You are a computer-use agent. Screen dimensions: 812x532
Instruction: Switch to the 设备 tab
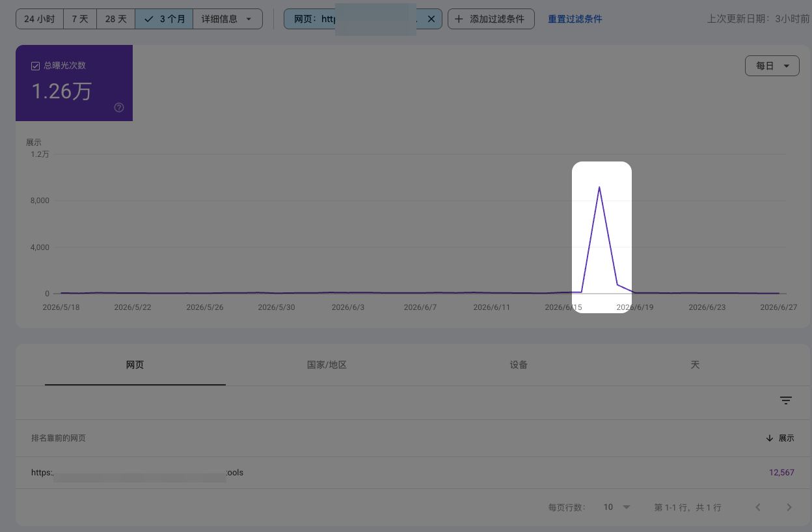click(519, 365)
